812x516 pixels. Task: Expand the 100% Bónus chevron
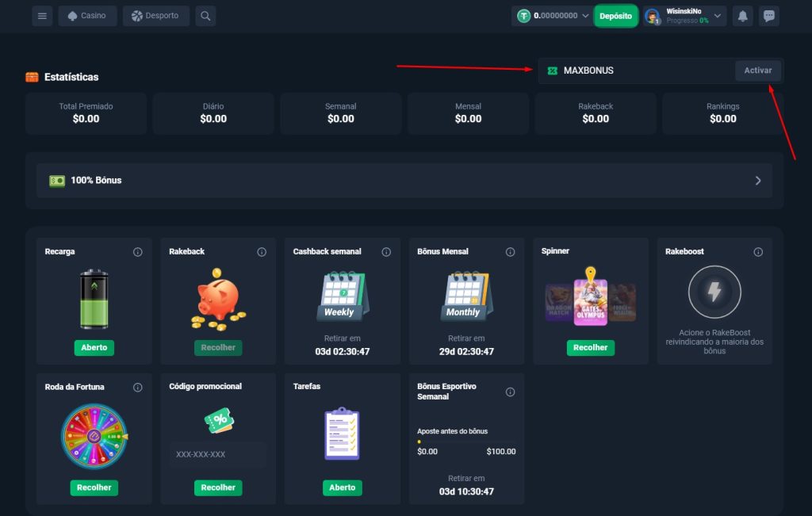click(758, 181)
